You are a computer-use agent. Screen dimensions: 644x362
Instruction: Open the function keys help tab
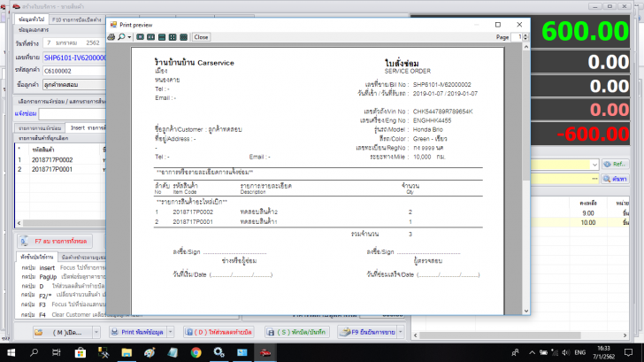tap(36, 257)
